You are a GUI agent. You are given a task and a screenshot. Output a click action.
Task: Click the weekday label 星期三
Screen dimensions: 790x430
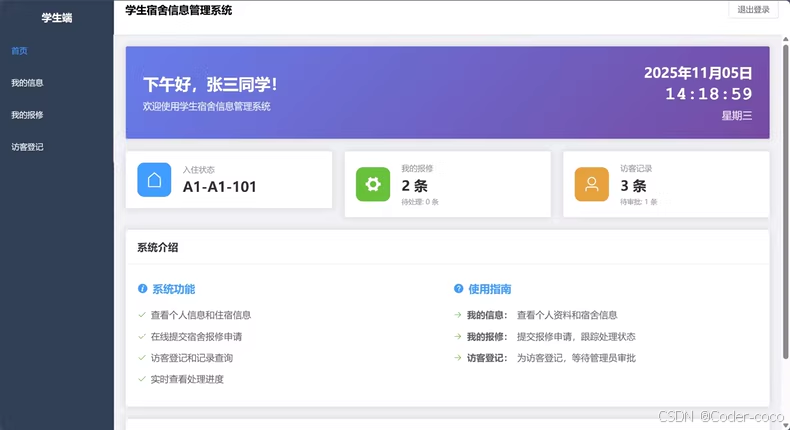(737, 115)
